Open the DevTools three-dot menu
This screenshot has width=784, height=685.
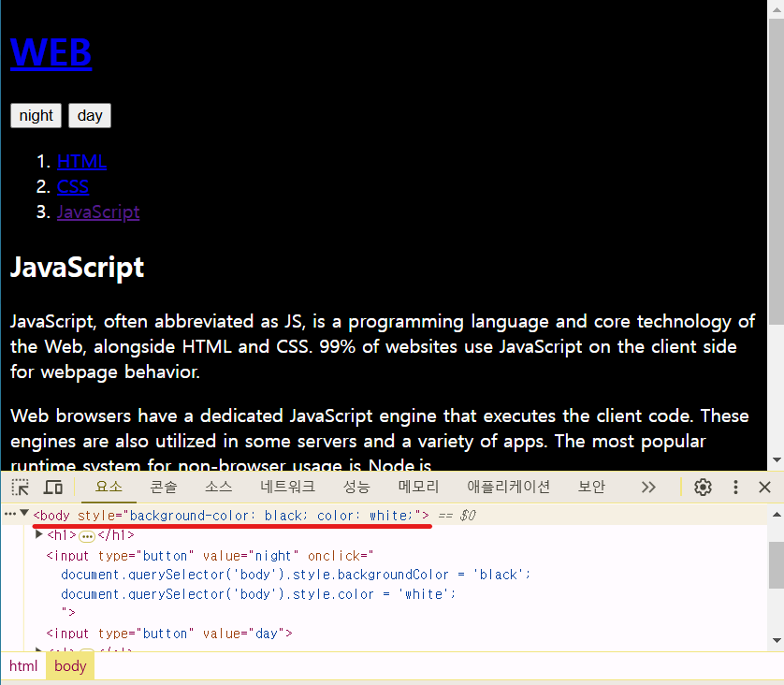tap(735, 487)
